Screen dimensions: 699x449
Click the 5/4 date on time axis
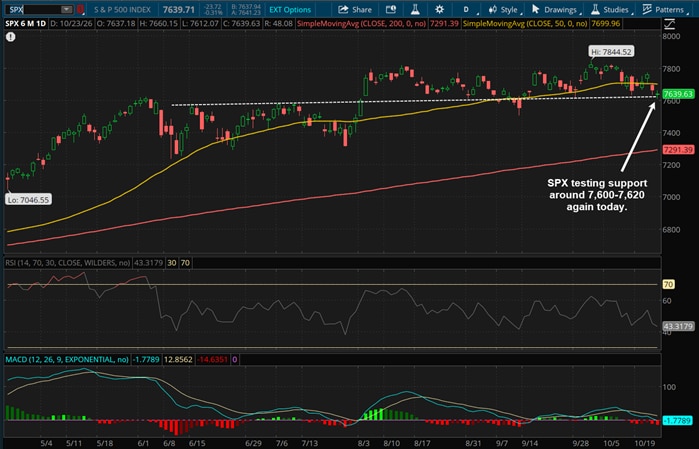[46, 443]
